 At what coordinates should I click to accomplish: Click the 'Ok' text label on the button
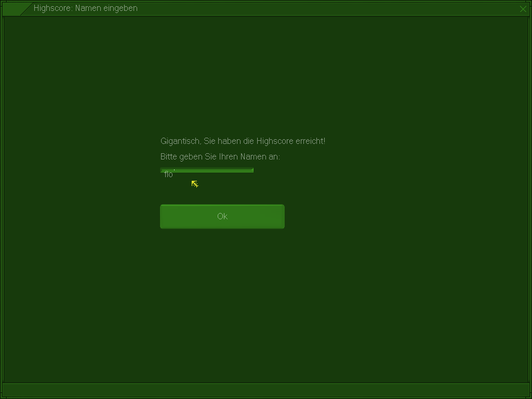tap(222, 217)
